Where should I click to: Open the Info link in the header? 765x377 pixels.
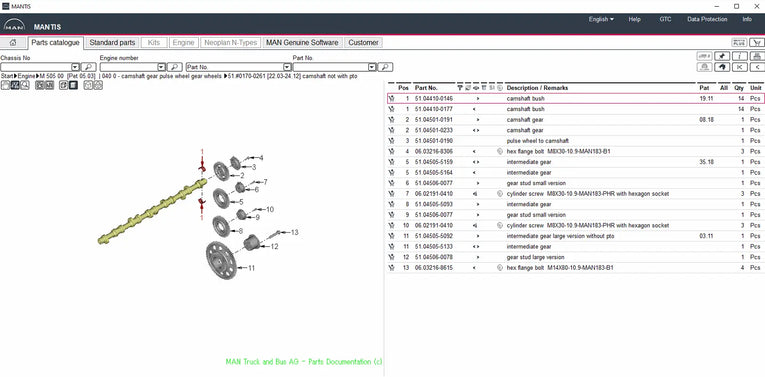(747, 20)
